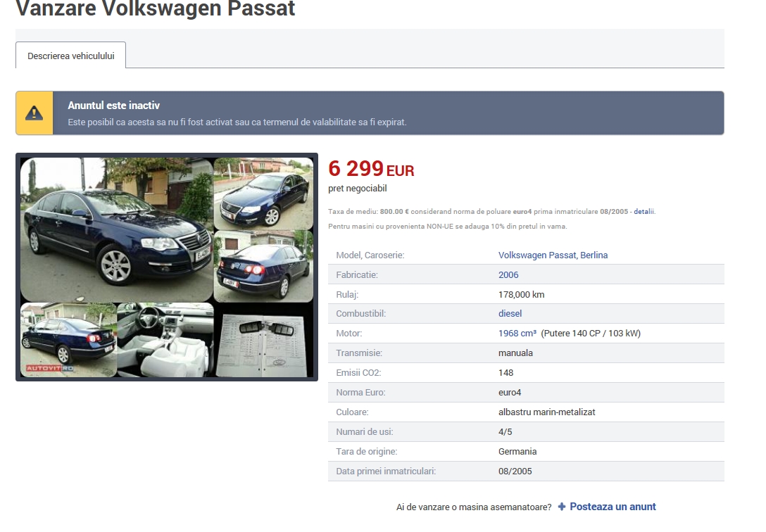This screenshot has width=766, height=532.
Task: View the top-right front view photo
Action: point(263,193)
